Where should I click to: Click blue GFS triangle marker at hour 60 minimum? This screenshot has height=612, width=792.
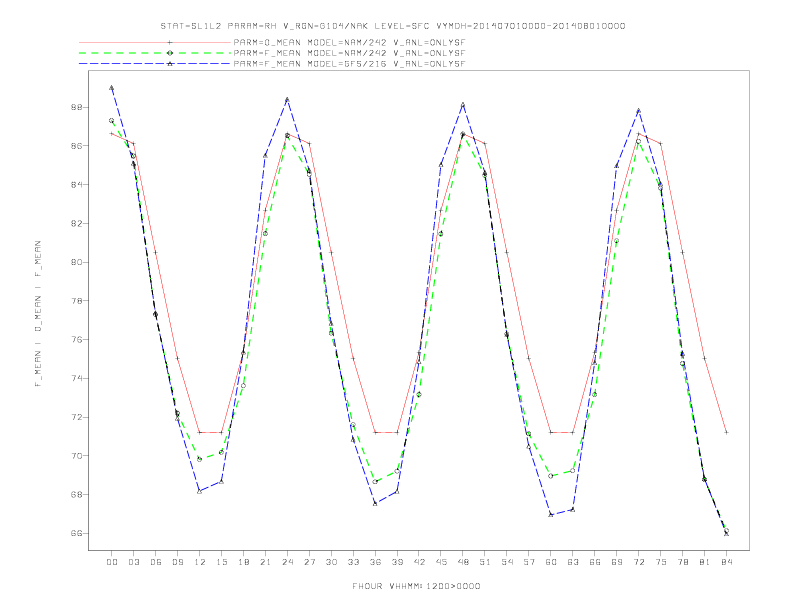[551, 515]
